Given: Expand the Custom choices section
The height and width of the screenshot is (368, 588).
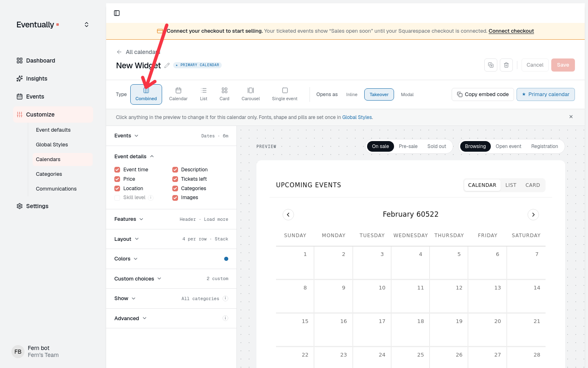Looking at the screenshot, I should click(171, 279).
